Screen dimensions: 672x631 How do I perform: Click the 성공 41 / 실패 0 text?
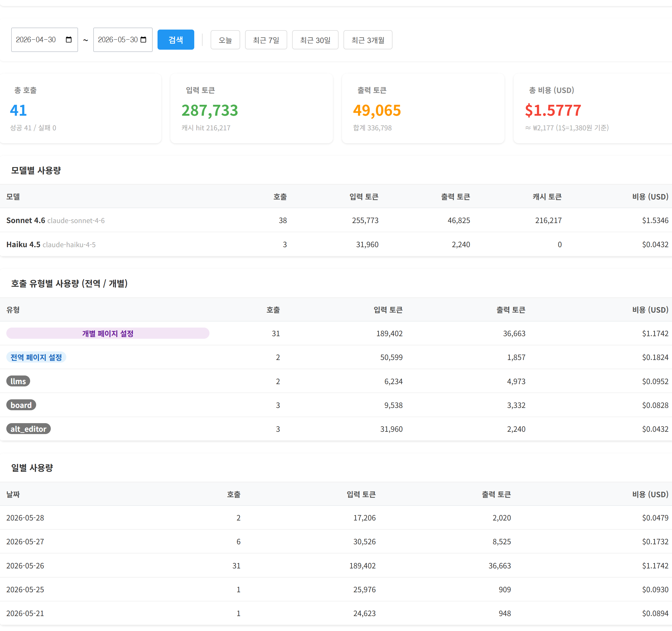(x=33, y=128)
